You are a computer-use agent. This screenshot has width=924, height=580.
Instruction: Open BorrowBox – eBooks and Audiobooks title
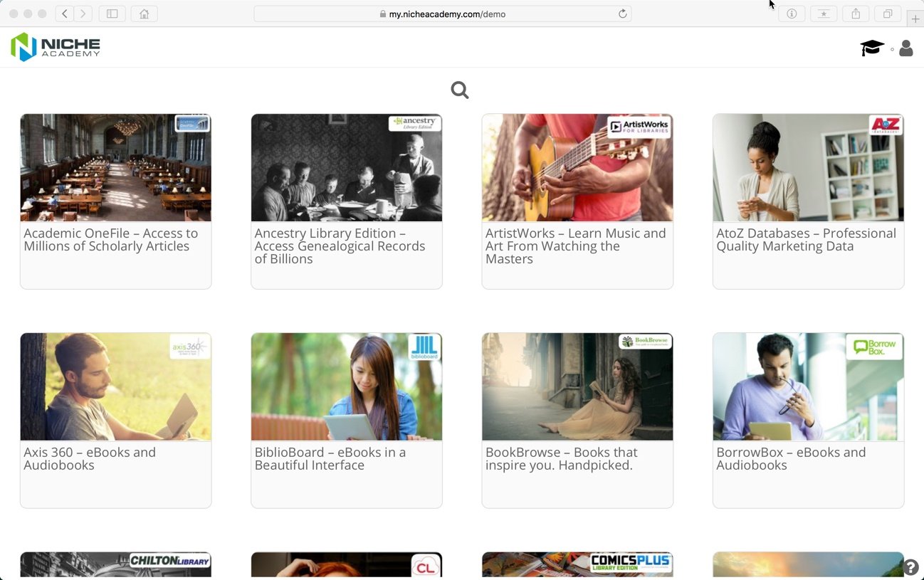791,459
